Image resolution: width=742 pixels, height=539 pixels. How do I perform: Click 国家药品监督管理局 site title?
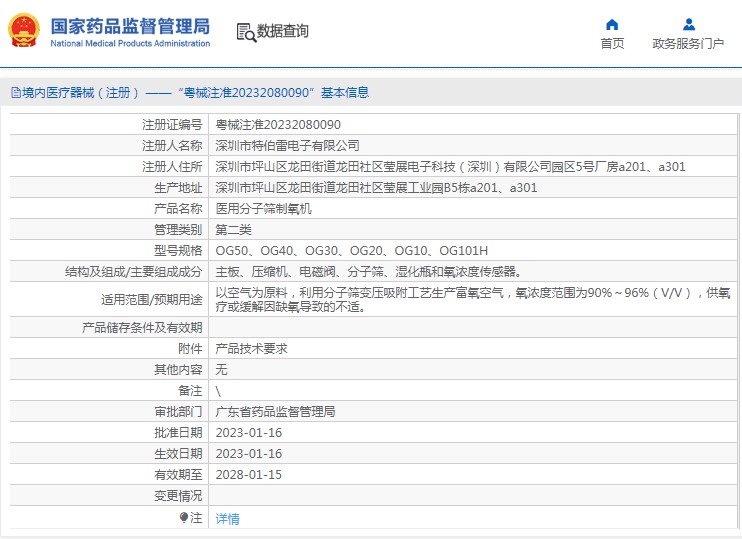coord(130,27)
